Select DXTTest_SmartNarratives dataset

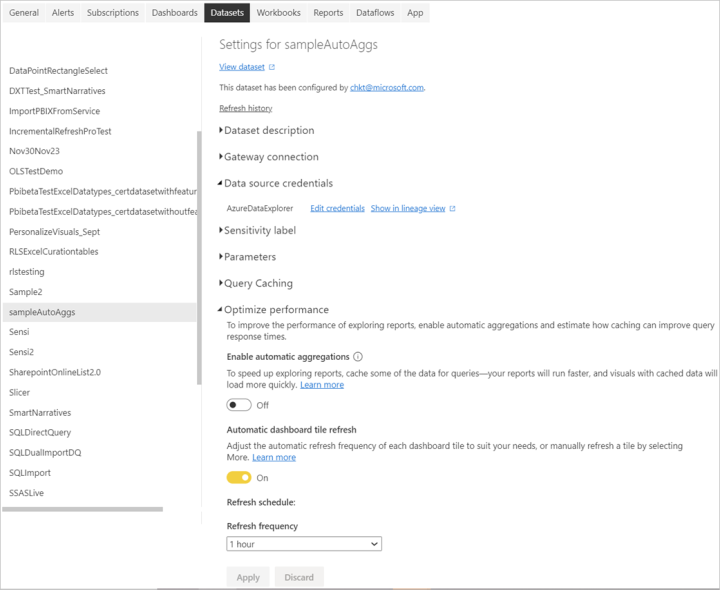57,91
